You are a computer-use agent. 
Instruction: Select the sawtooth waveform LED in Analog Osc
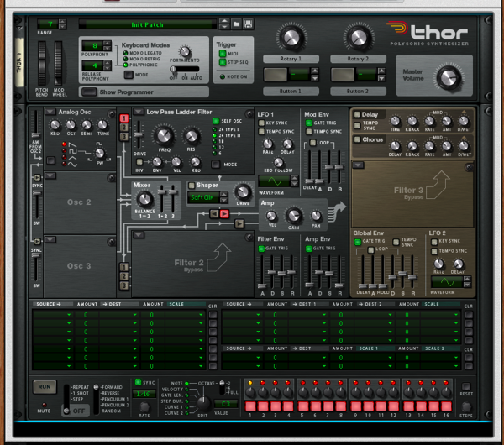(x=65, y=144)
